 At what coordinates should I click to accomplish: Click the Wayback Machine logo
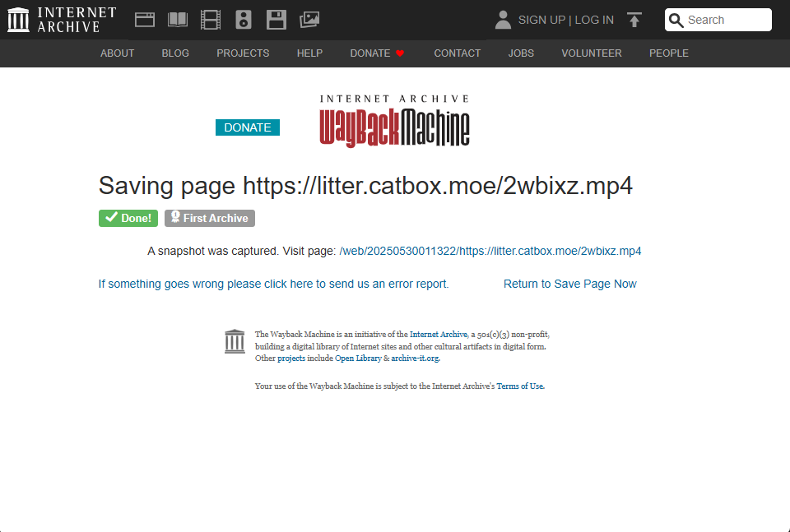point(394,121)
